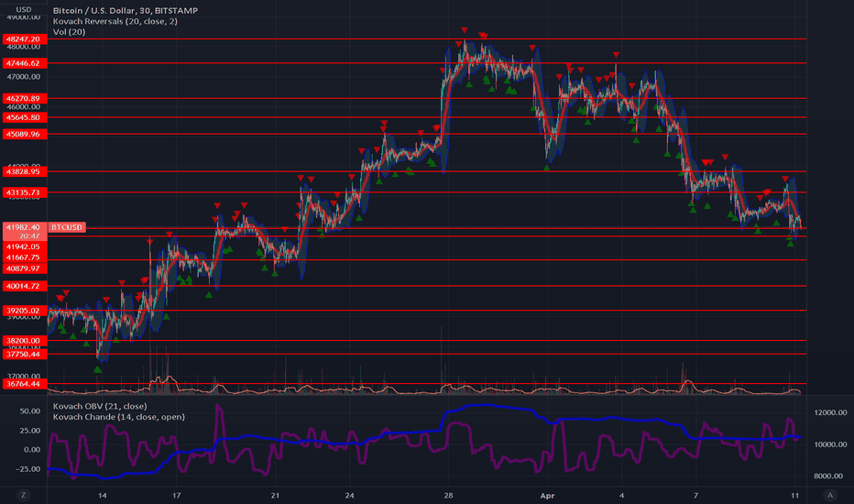
Task: Click the 12000.00 OBV scale value
Action: click(830, 412)
